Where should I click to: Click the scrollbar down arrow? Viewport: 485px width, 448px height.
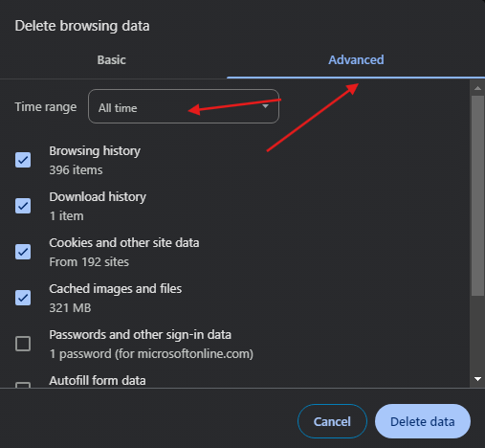coord(477,379)
